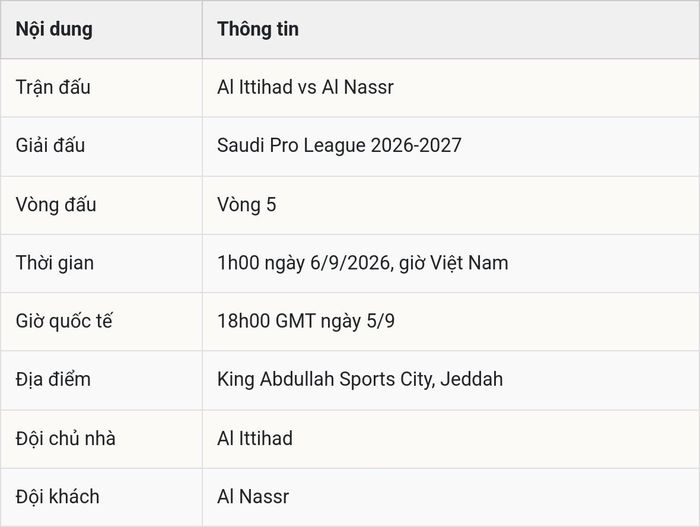Select the 'Giải đấu' label cell
This screenshot has width=700, height=527.
point(101,146)
